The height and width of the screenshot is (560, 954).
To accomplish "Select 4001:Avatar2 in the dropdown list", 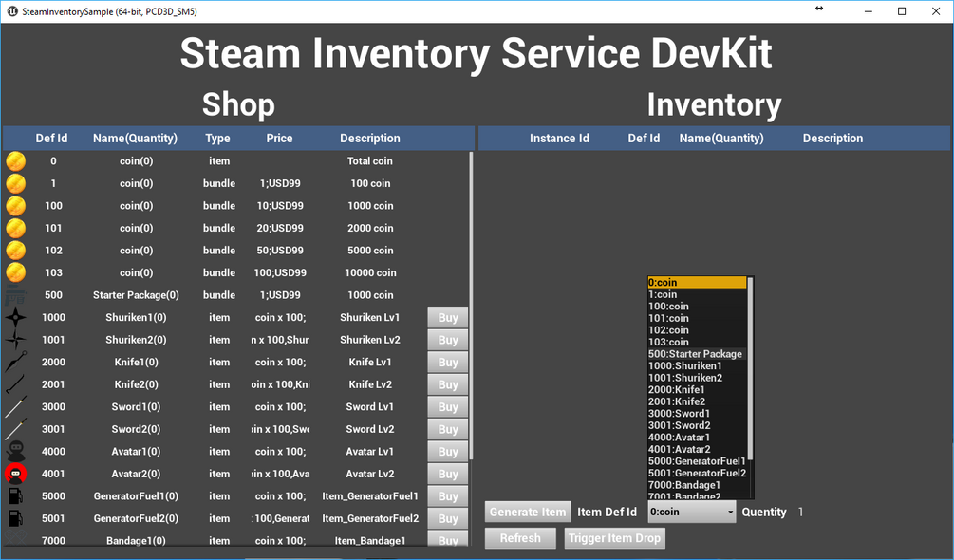I will tap(698, 449).
